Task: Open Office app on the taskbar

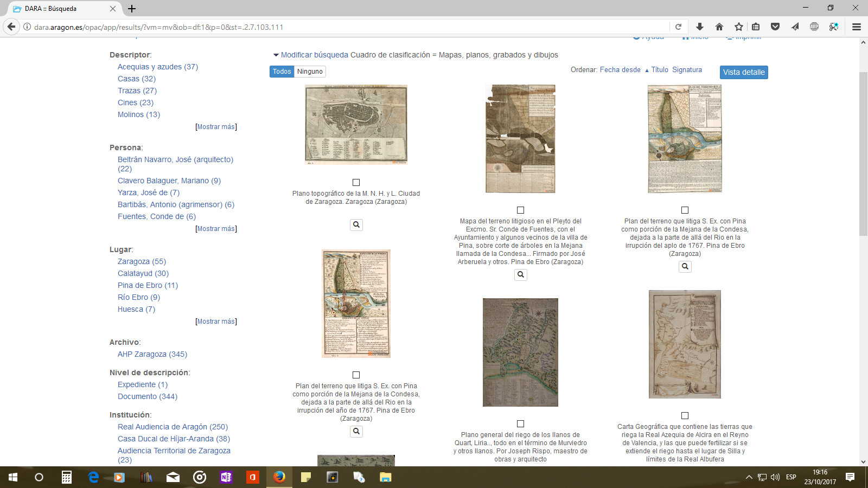Action: 253,477
